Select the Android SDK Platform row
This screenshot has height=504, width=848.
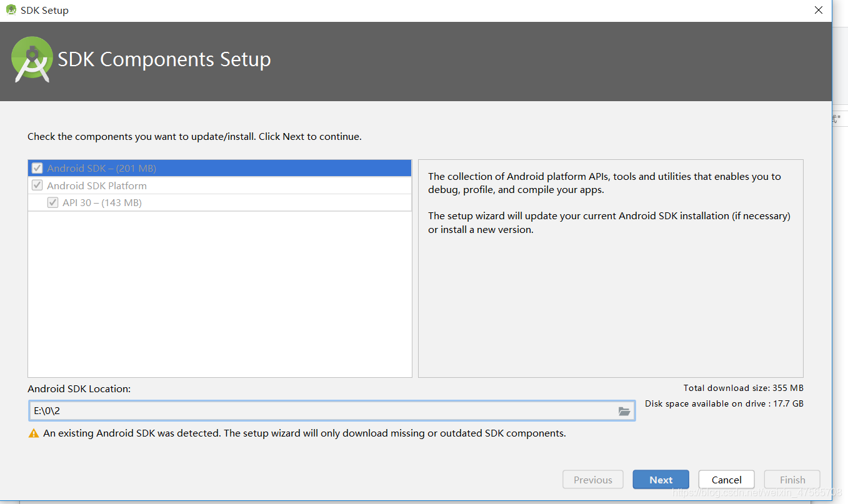pos(220,185)
